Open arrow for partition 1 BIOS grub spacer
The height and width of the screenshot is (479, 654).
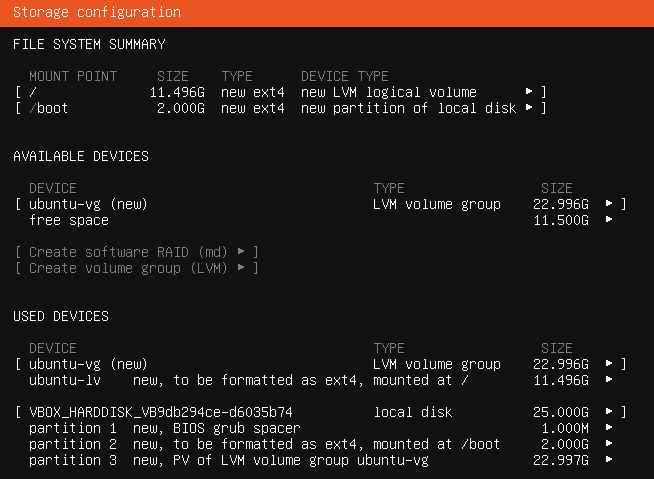(x=609, y=428)
